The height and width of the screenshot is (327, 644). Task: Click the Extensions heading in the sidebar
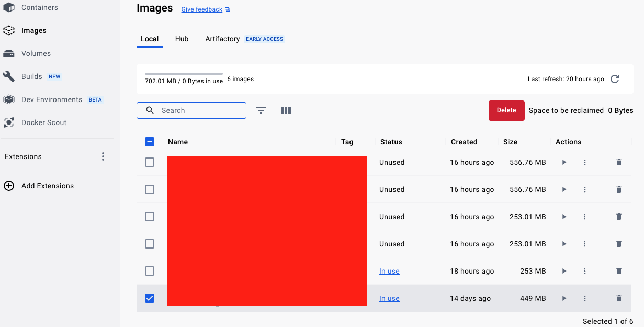(x=23, y=156)
